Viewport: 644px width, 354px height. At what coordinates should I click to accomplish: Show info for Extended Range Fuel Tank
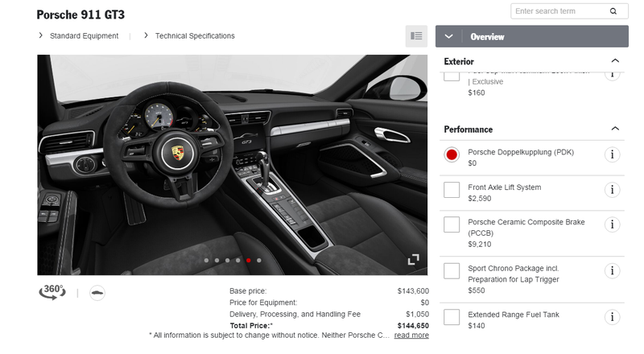pyautogui.click(x=612, y=317)
